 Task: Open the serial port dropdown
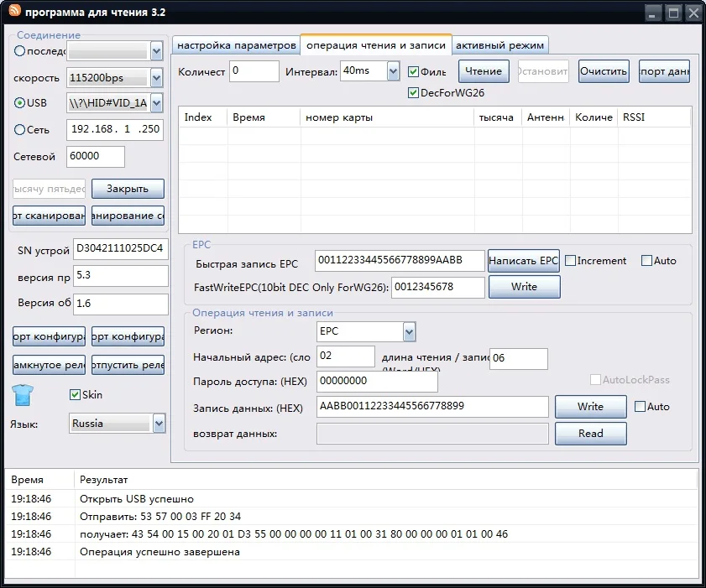(156, 51)
